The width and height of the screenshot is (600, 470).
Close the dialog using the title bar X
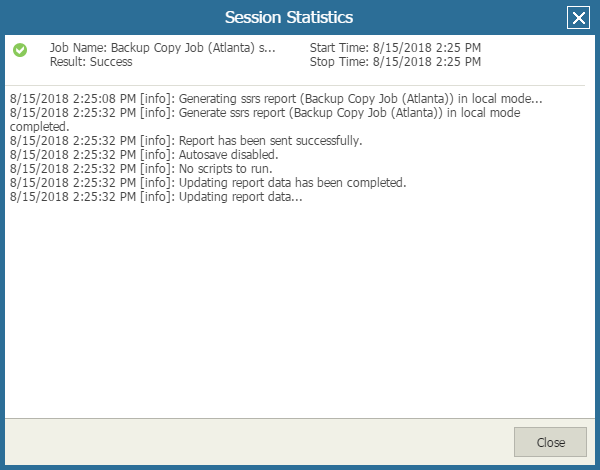coord(577,17)
